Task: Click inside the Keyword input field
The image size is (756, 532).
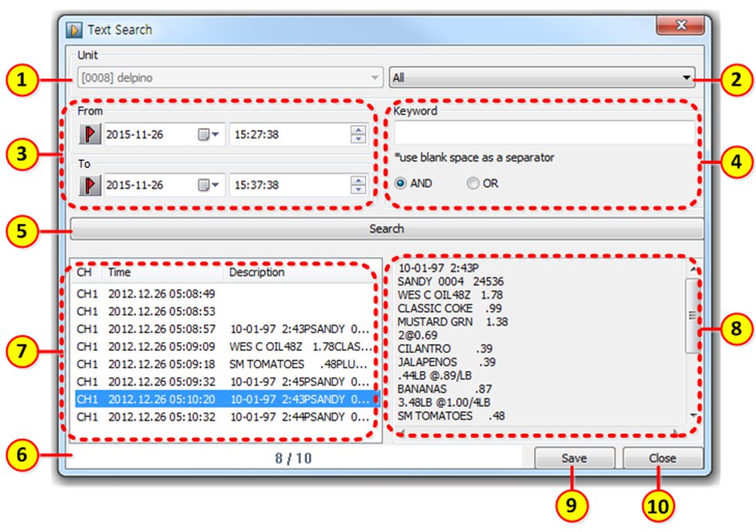Action: 544,133
